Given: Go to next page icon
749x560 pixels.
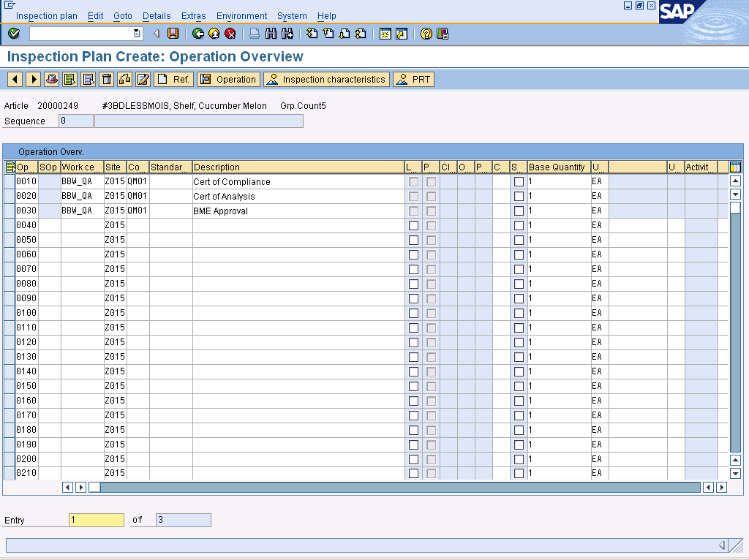Looking at the screenshot, I should [x=345, y=34].
